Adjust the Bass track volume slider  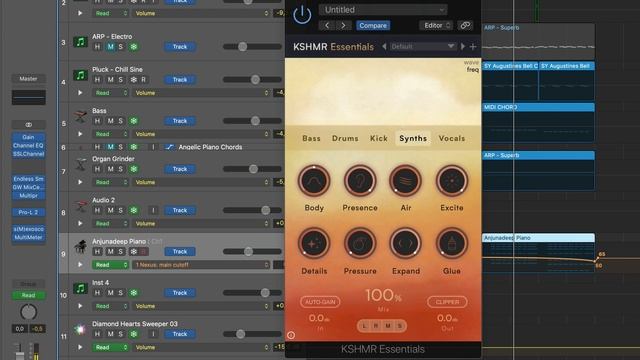pos(252,121)
